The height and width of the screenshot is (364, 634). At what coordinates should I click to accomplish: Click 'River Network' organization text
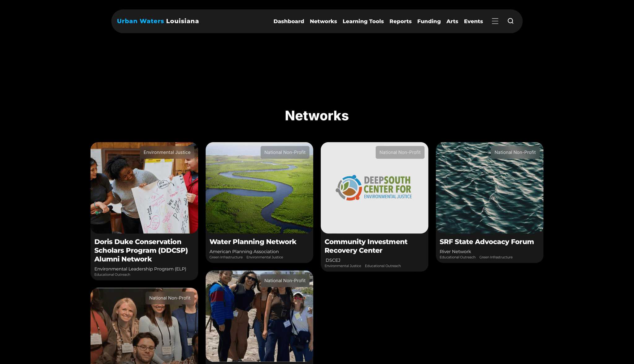(x=455, y=252)
